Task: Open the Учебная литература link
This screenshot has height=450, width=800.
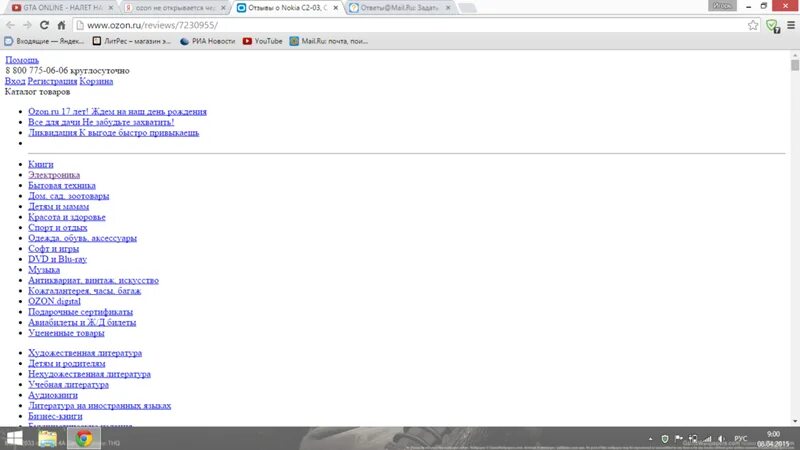Action: click(x=68, y=385)
